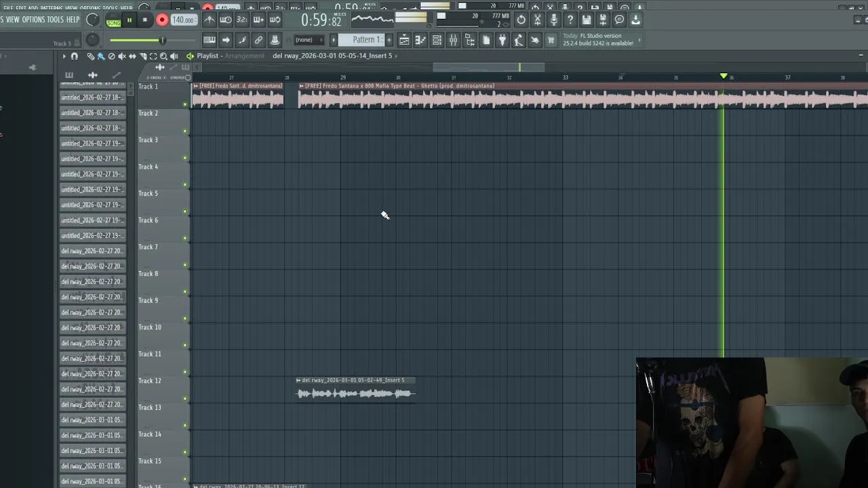Open the piano roll view
Viewport: 868px width, 488px height.
[x=420, y=40]
